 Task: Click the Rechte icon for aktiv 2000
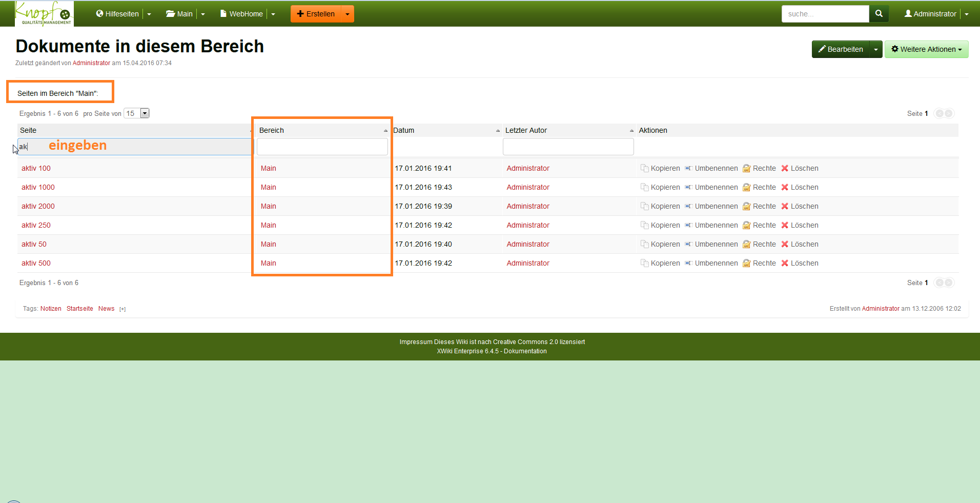(746, 206)
